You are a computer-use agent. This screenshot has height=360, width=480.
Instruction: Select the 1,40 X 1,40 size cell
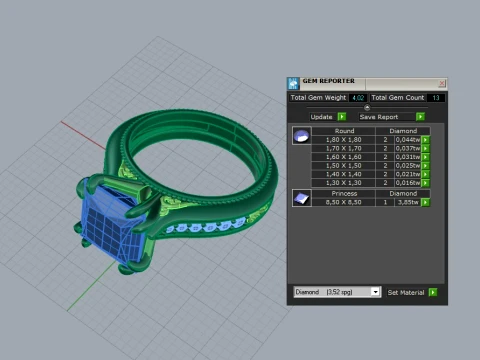click(344, 174)
